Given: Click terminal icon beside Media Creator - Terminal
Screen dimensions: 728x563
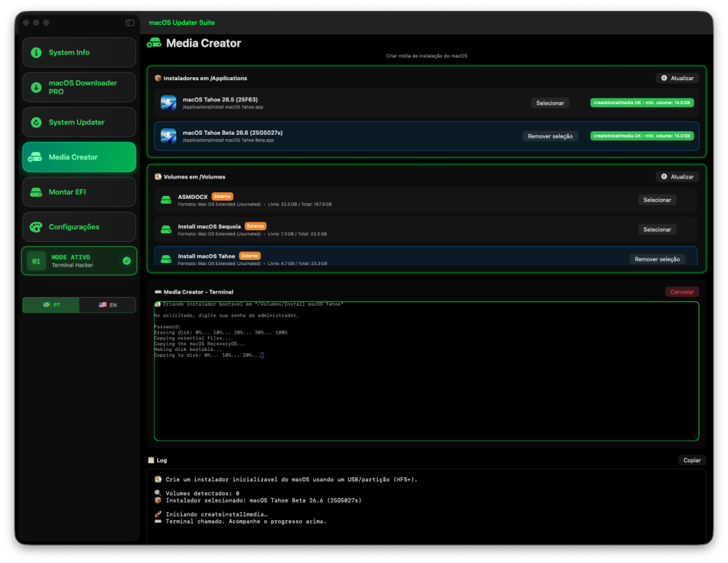Looking at the screenshot, I should (x=158, y=292).
